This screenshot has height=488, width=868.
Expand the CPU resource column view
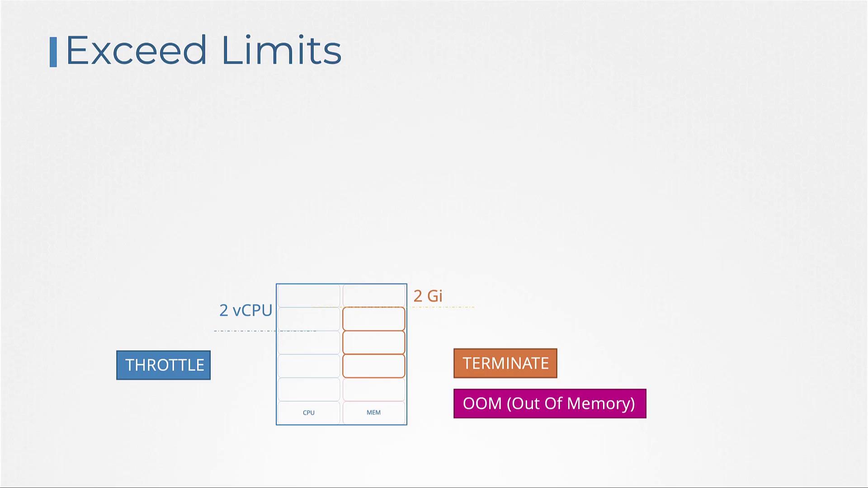click(x=309, y=412)
